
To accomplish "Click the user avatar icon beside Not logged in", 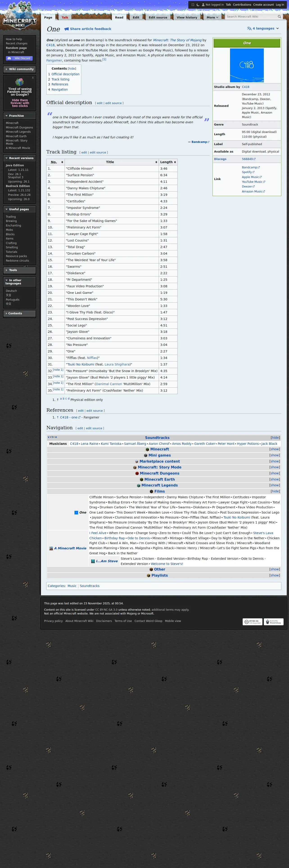I will coord(203,5).
